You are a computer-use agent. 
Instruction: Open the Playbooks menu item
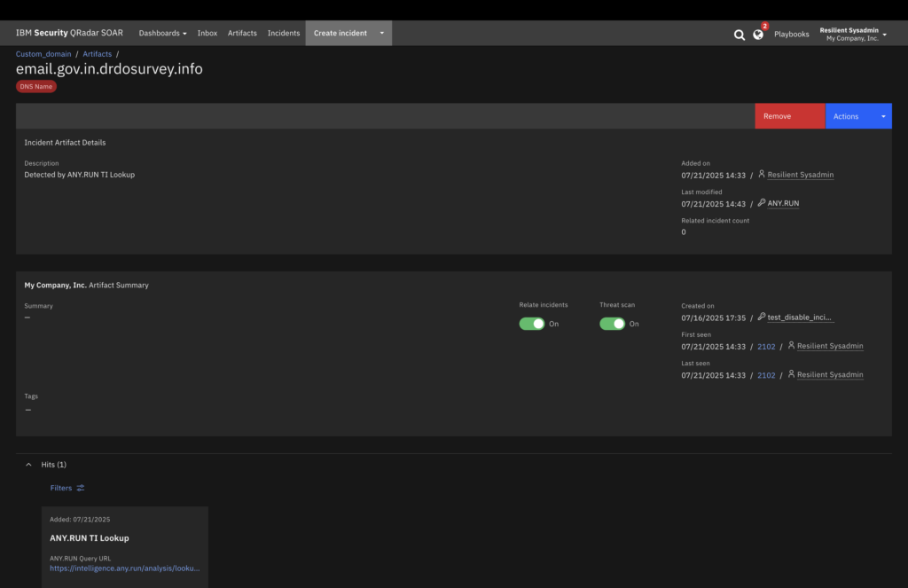[x=791, y=34]
